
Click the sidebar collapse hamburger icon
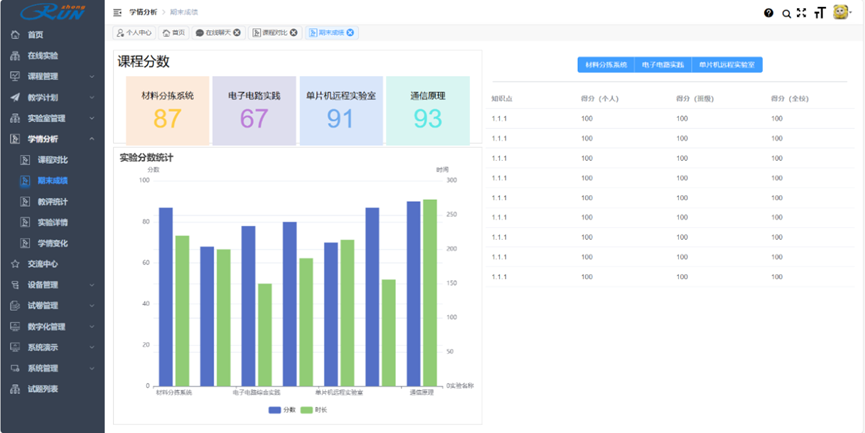117,13
